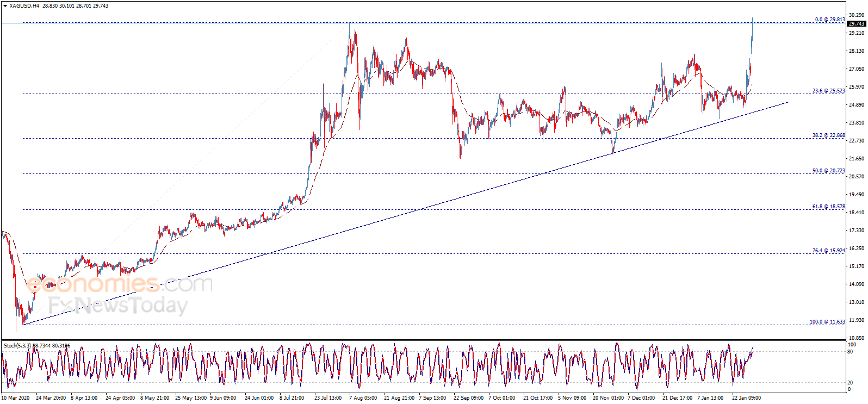Click the FxNewsToday watermark text
This screenshot has height=404, width=868.
coord(118,305)
